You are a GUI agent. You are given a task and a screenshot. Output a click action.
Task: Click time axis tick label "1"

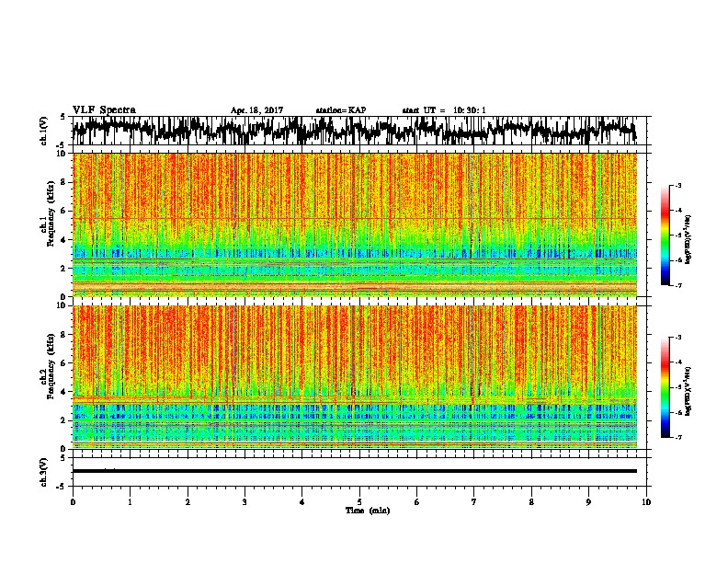130,502
